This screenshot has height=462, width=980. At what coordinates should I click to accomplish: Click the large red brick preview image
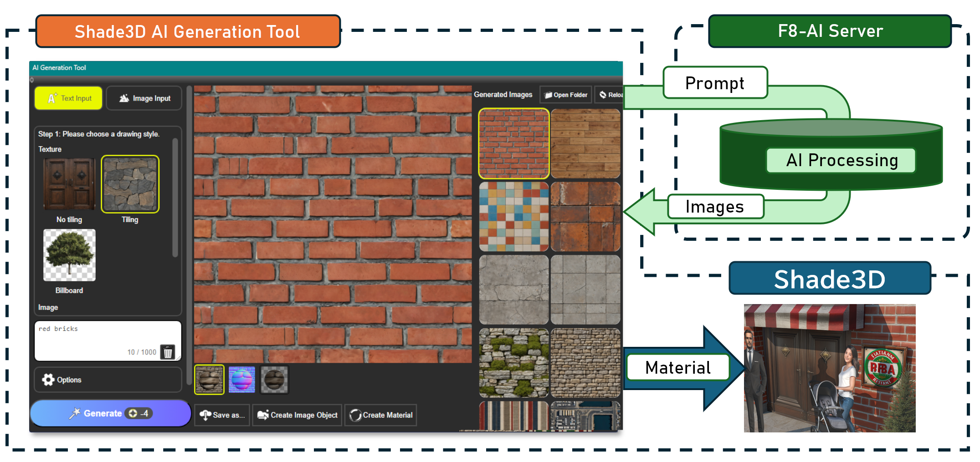[x=333, y=224]
